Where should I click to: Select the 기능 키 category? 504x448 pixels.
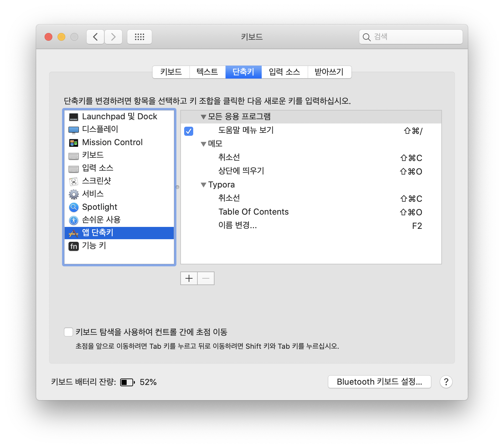point(119,246)
